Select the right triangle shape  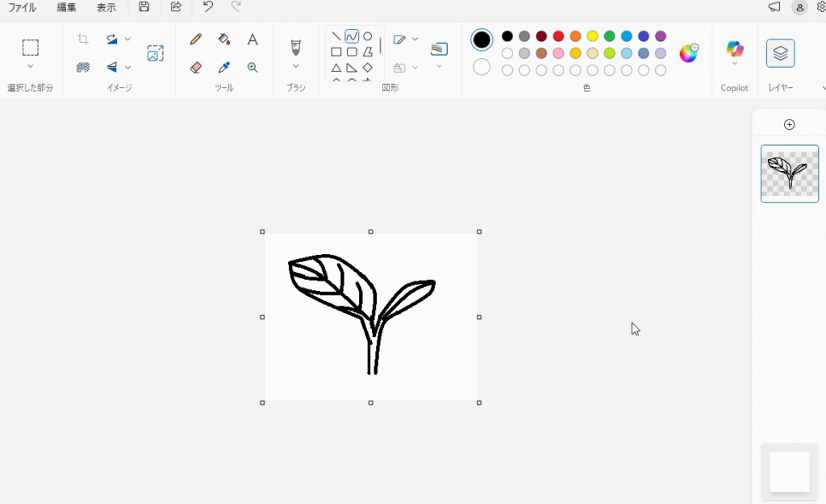point(352,68)
